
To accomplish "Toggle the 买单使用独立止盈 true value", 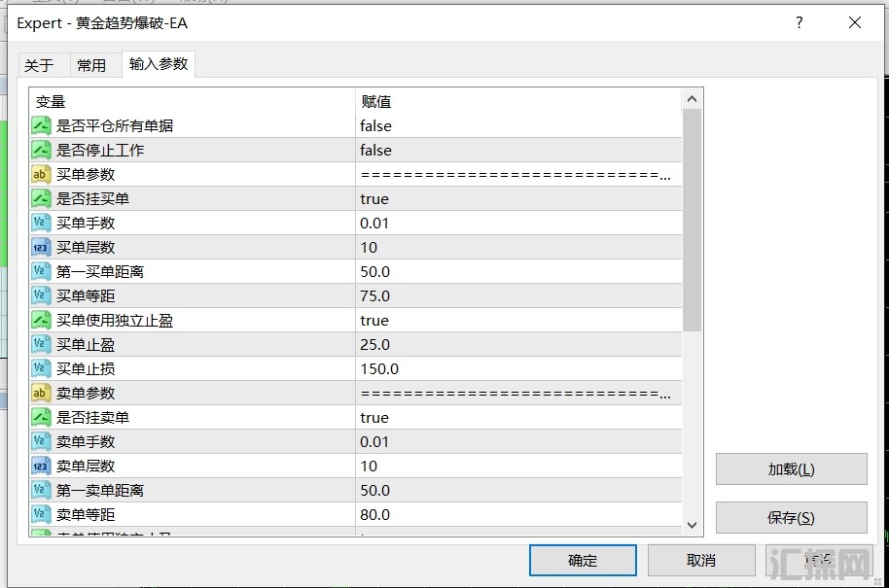I will tap(374, 320).
